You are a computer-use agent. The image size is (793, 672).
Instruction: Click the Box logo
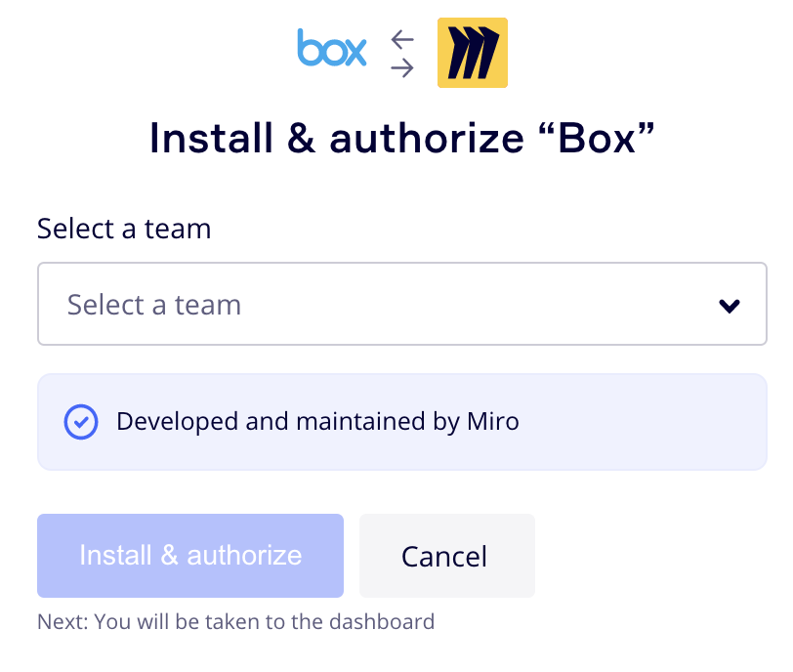[332, 49]
